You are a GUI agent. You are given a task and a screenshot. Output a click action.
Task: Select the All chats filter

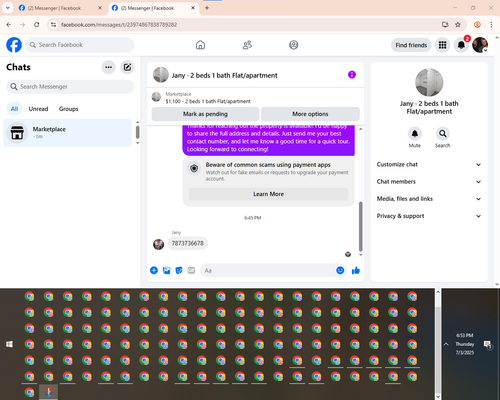point(14,109)
